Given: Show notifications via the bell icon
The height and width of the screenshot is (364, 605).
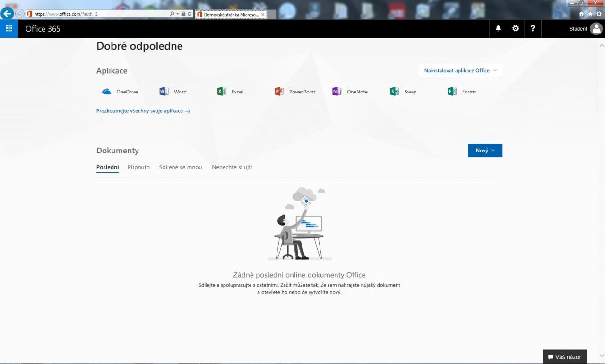Looking at the screenshot, I should [498, 28].
